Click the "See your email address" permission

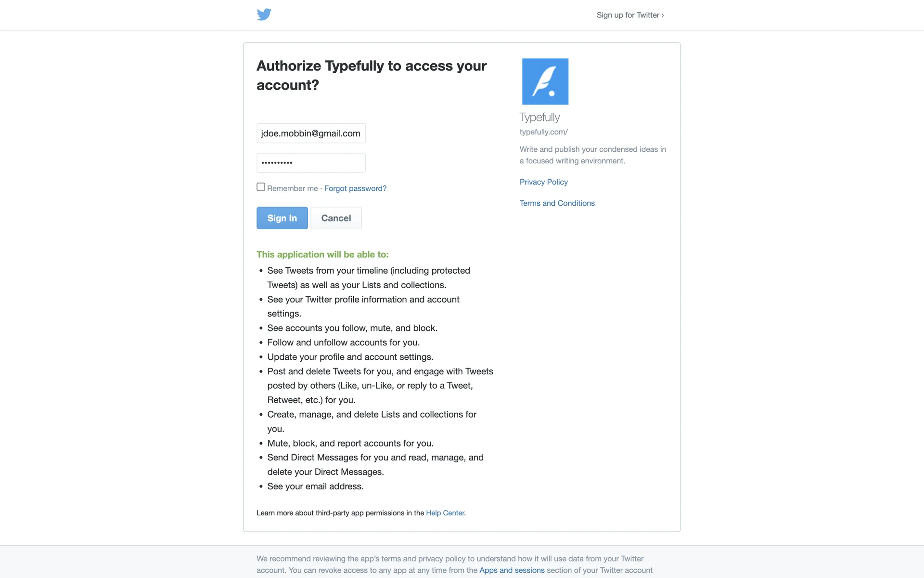pos(315,486)
